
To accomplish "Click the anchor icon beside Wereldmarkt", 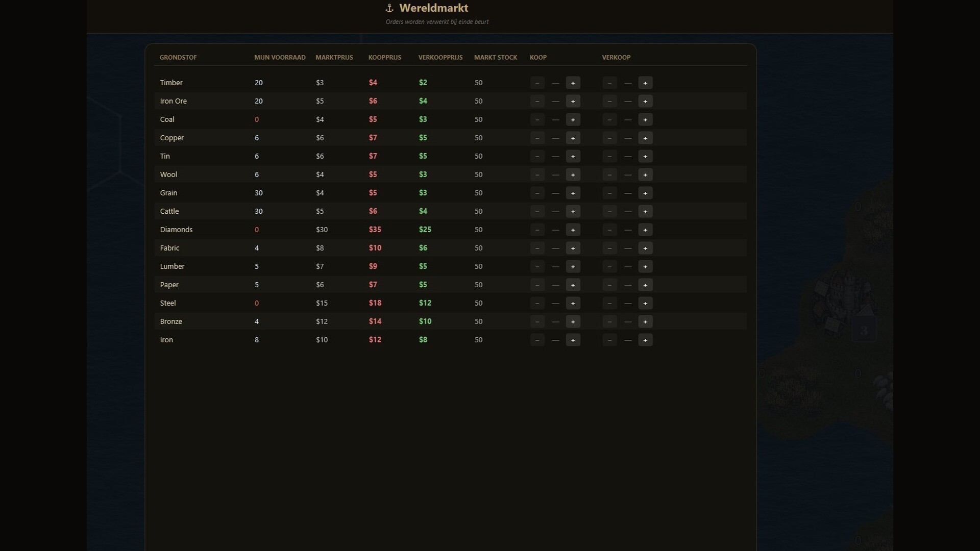I will (x=389, y=8).
